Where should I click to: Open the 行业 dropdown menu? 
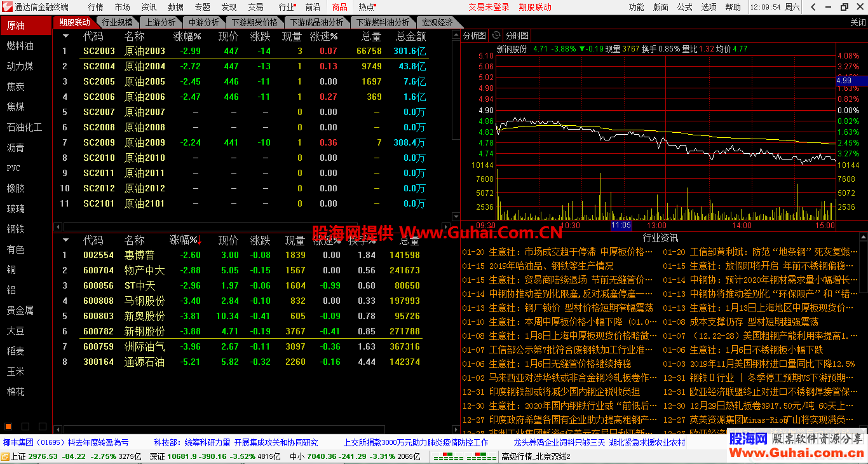[x=288, y=7]
